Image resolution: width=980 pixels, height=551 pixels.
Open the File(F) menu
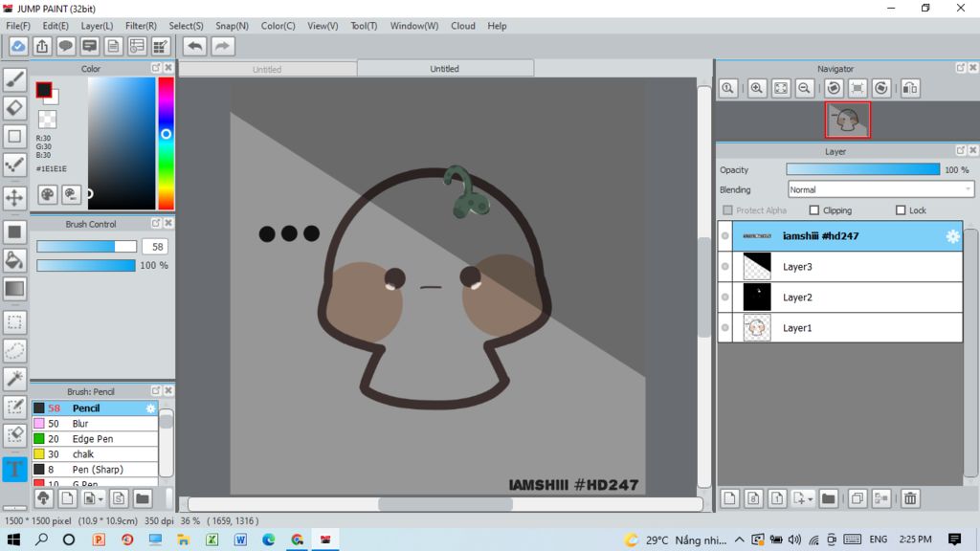18,26
